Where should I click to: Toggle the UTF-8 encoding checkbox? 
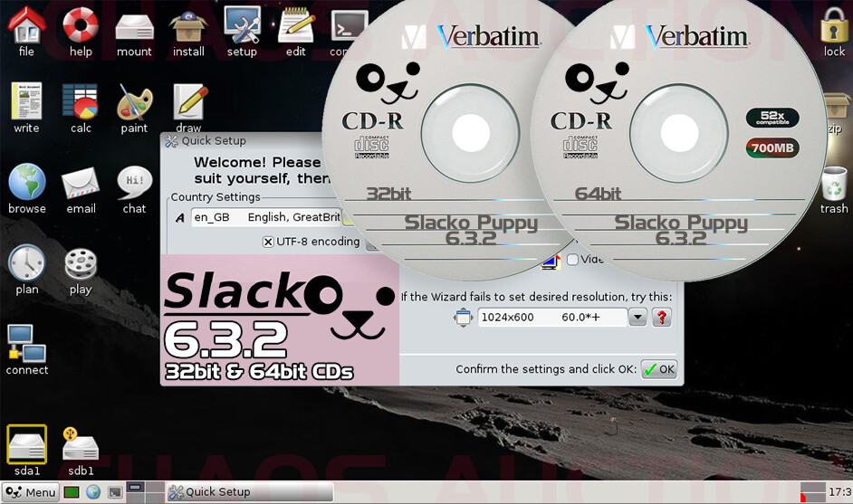point(268,242)
